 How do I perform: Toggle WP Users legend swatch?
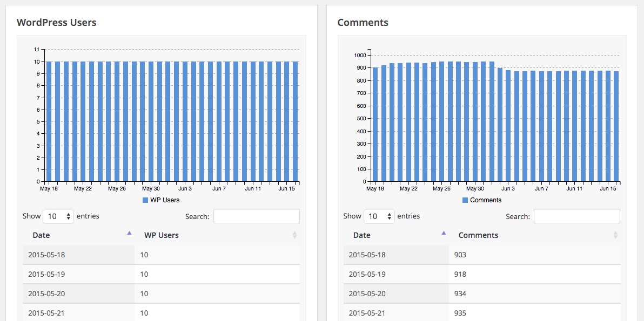tap(145, 200)
